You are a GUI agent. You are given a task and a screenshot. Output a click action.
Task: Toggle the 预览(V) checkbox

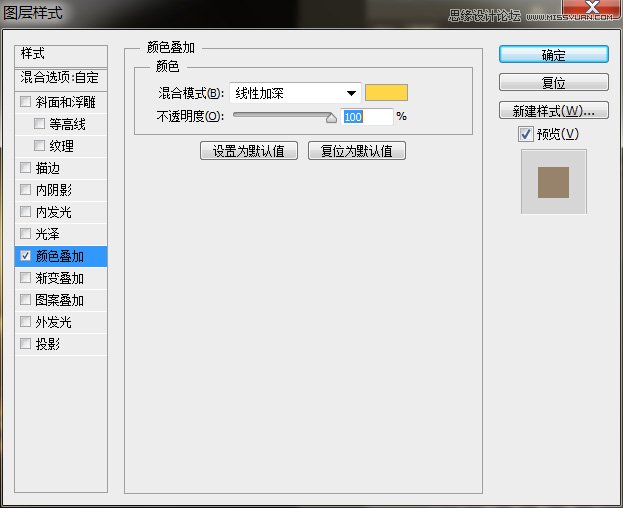526,134
